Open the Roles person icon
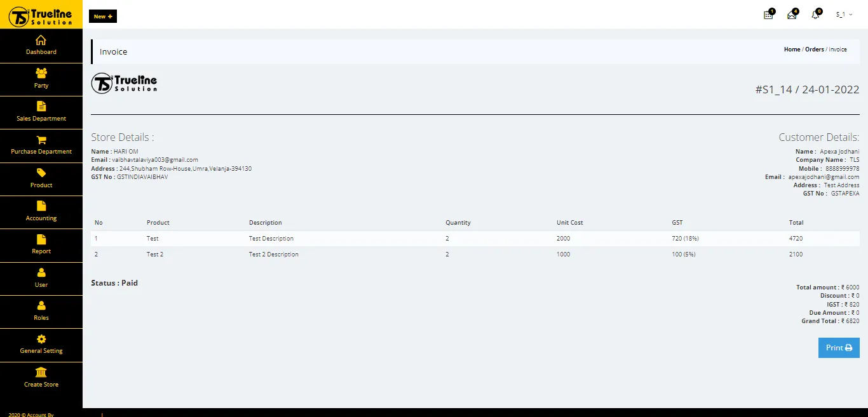 coord(41,305)
